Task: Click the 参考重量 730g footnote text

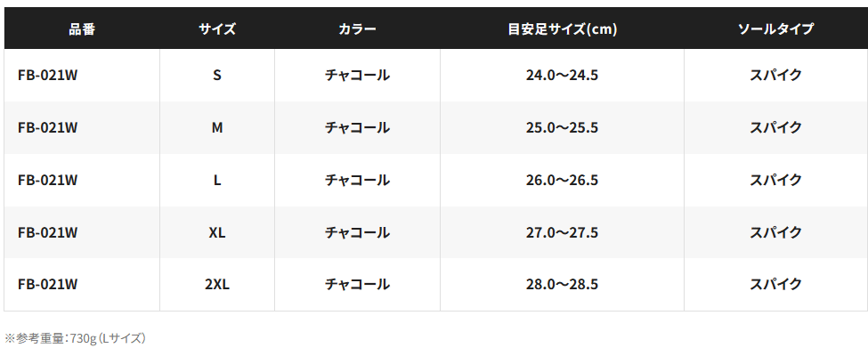Action: click(x=76, y=338)
